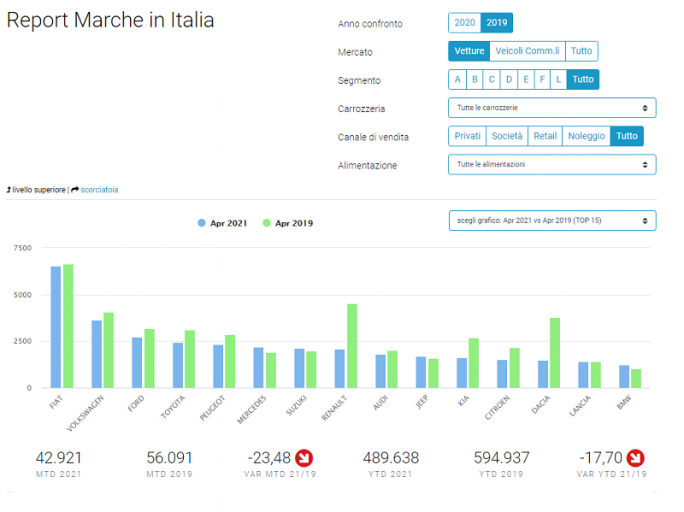This screenshot has width=684, height=512.
Task: Select Tutto in Mercato row
Action: click(x=581, y=51)
